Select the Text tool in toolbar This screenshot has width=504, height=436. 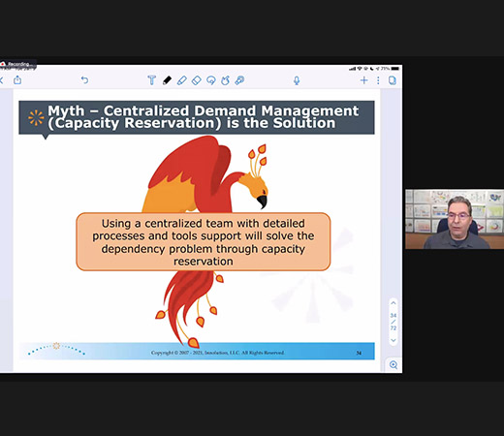coord(151,80)
